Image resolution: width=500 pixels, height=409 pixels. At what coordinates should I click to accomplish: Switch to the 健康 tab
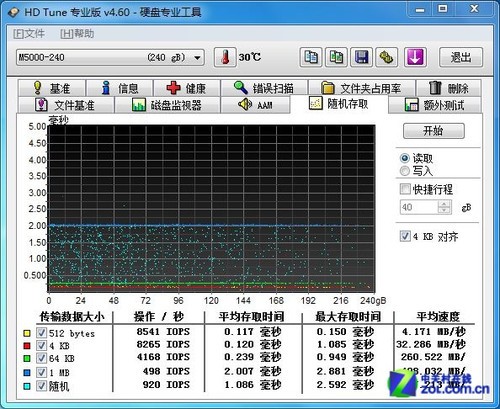click(187, 88)
